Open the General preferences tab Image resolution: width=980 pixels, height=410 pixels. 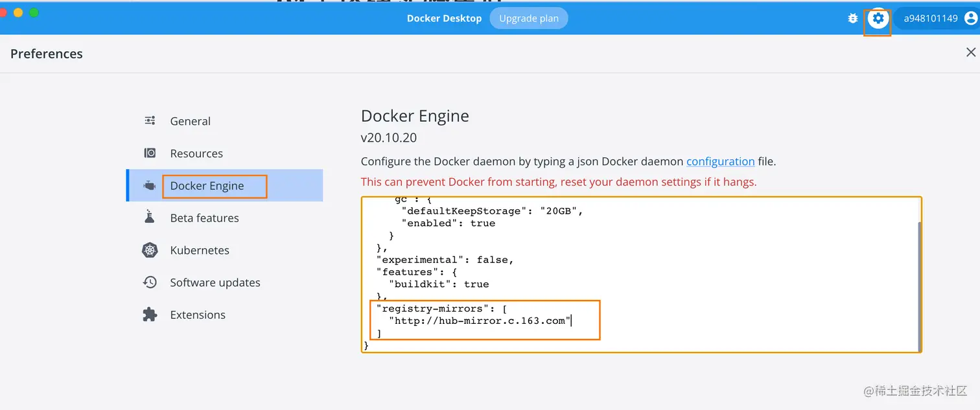(190, 121)
